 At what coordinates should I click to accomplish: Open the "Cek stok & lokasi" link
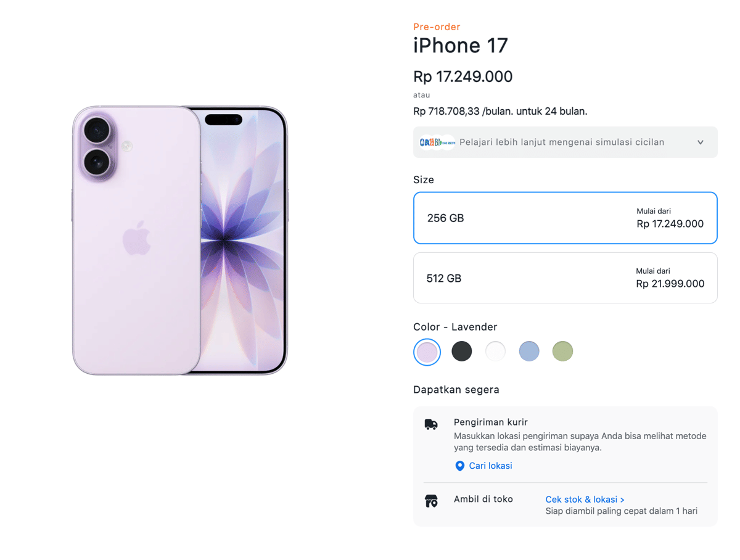[x=585, y=500]
